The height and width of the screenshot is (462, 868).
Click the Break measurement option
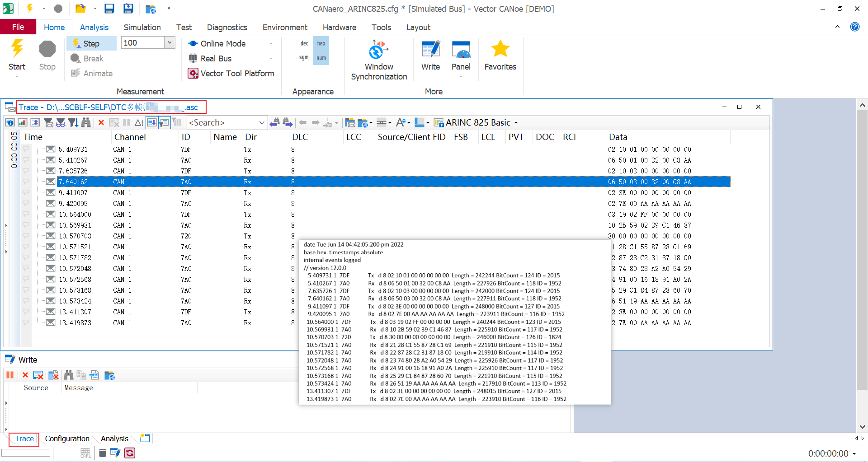pos(88,58)
